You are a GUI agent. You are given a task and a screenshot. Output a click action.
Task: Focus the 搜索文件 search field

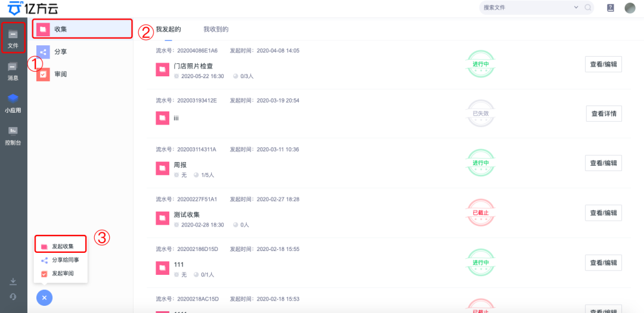point(525,8)
